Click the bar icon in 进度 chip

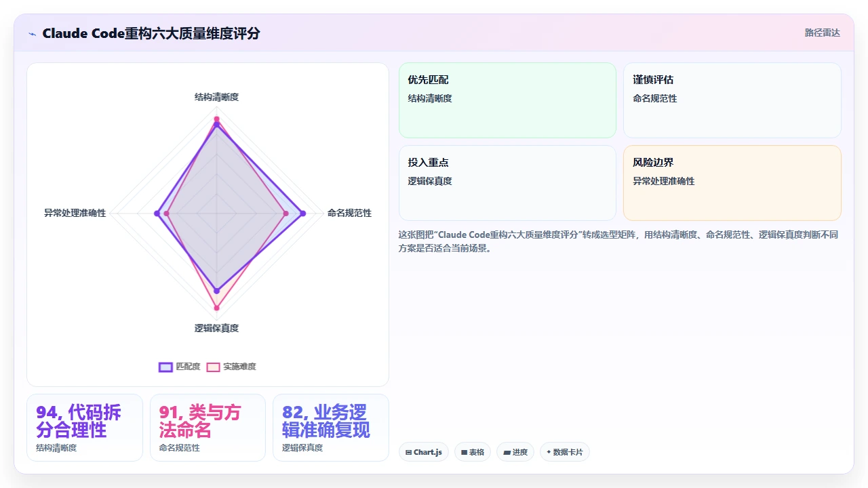[507, 452]
